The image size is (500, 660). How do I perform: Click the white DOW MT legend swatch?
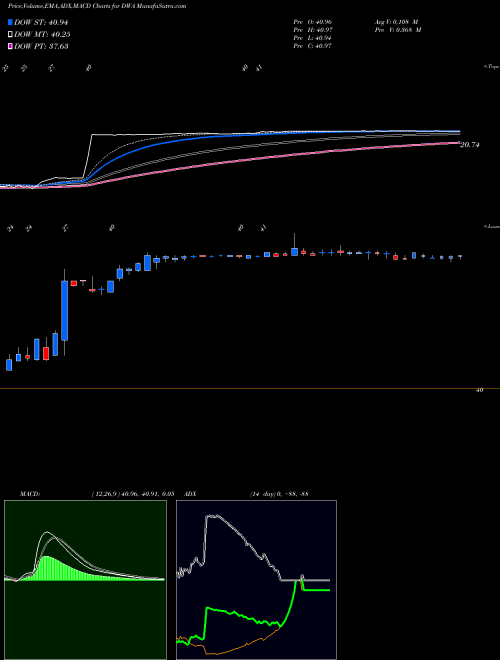click(11, 35)
